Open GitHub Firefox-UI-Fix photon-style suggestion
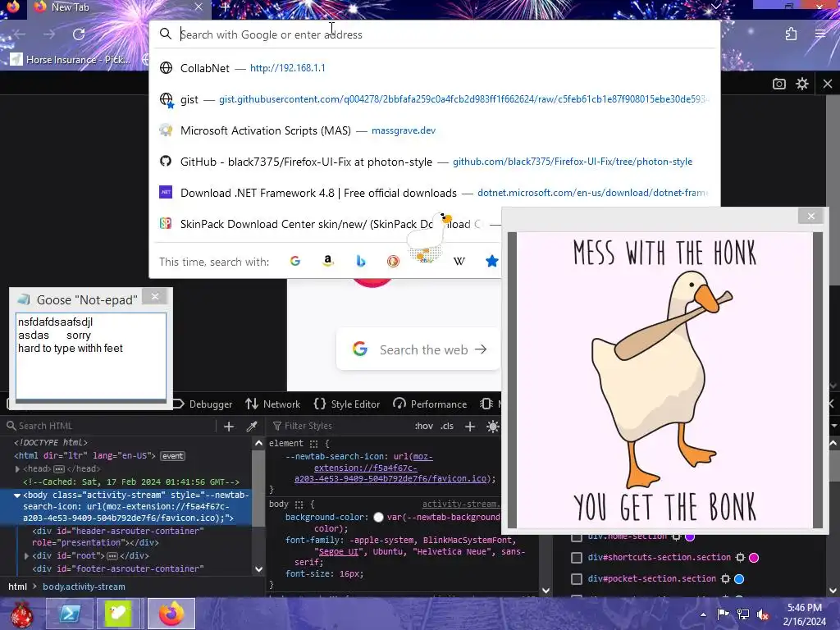840x630 pixels. coord(435,162)
